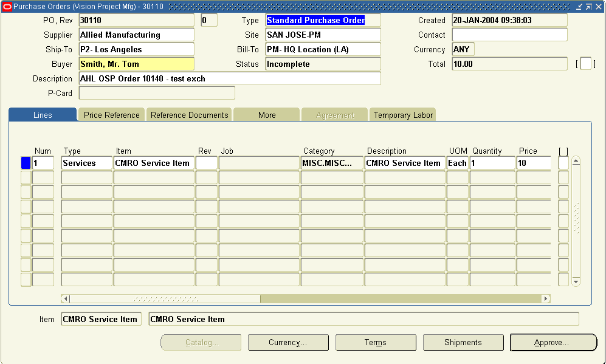Open the line Type field showing Services
This screenshot has width=606, height=364.
[86, 163]
